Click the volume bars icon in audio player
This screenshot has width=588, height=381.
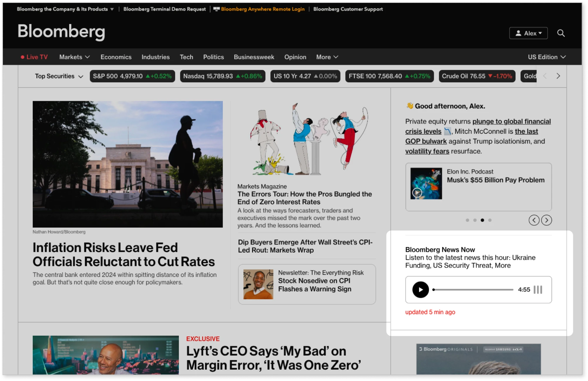point(538,290)
